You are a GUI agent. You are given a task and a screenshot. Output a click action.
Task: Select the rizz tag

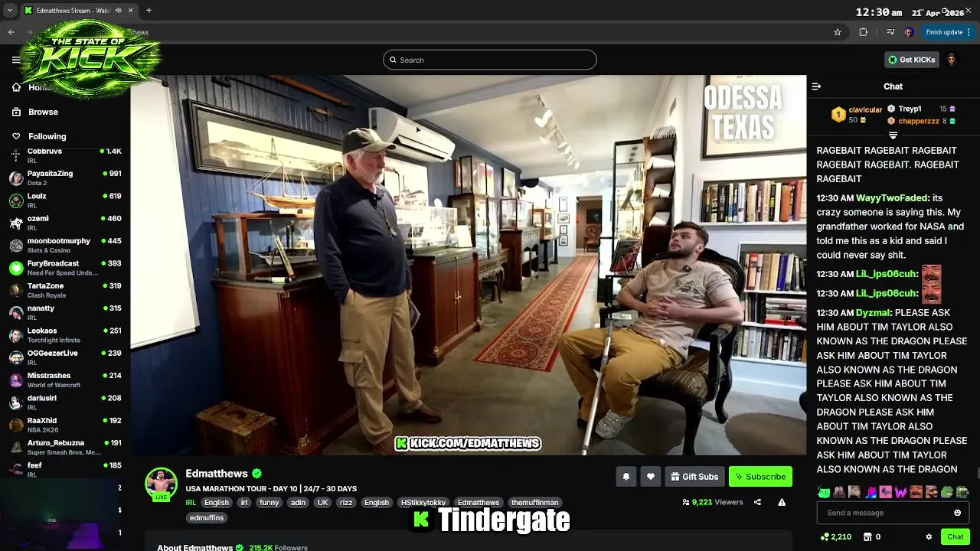[345, 503]
